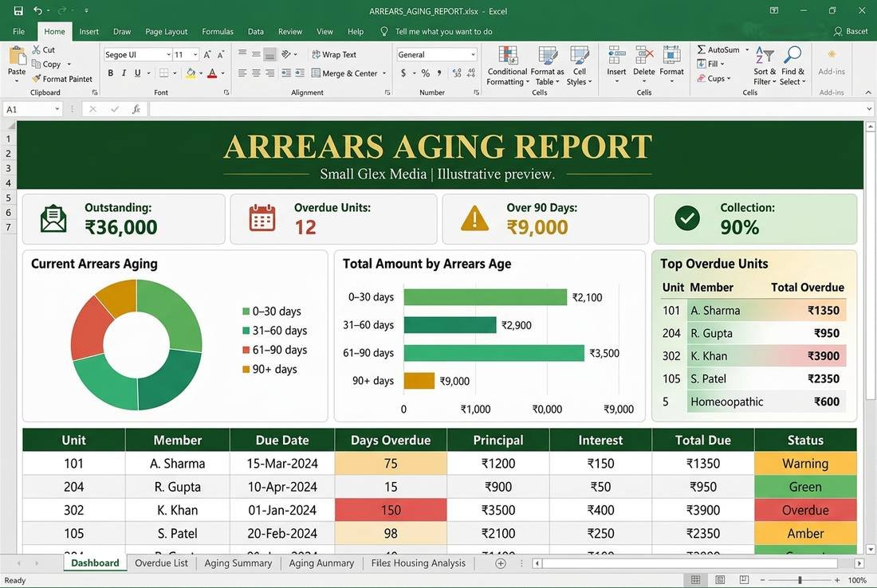Open Format as Table gallery

coord(547,66)
